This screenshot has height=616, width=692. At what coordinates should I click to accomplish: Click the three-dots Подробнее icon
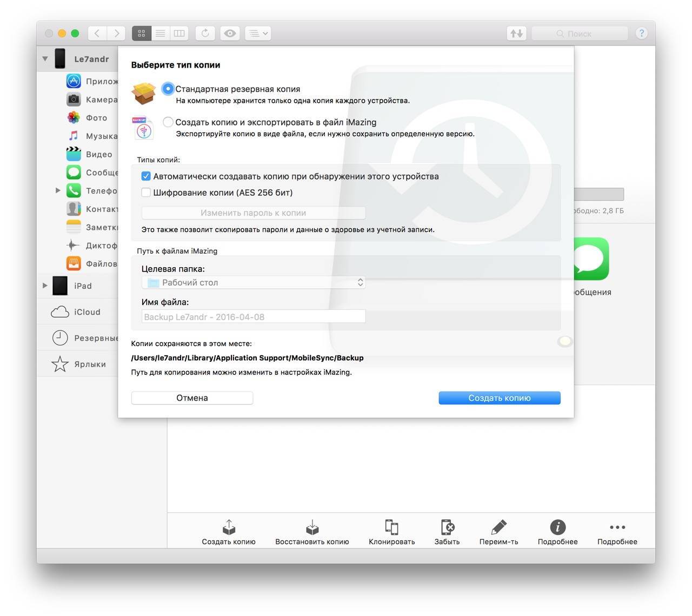[x=617, y=527]
